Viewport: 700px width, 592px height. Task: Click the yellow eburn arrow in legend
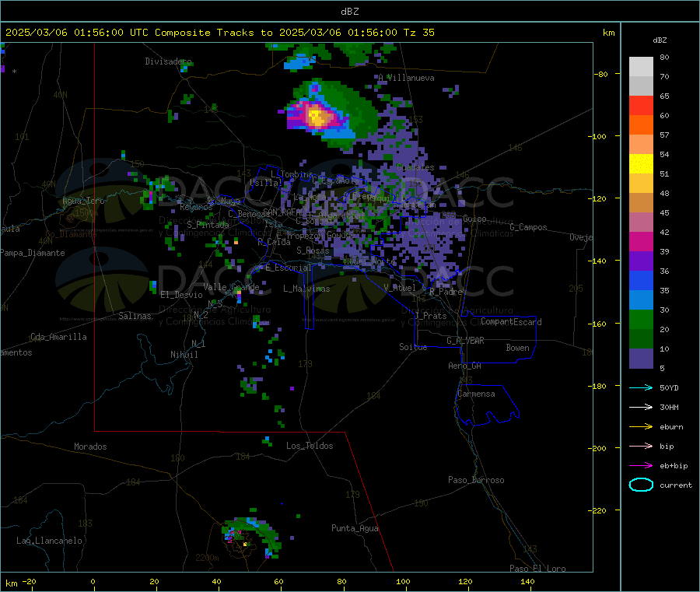point(641,427)
